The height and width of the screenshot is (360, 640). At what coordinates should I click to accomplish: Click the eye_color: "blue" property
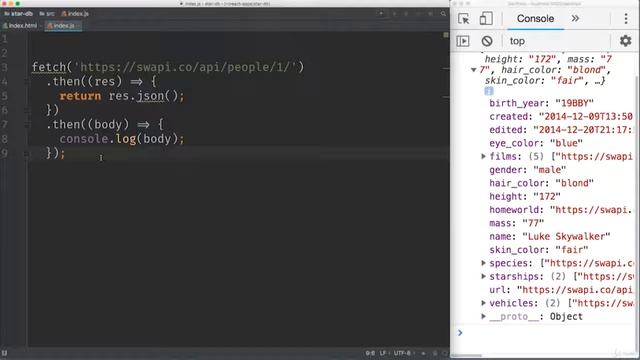pos(536,143)
